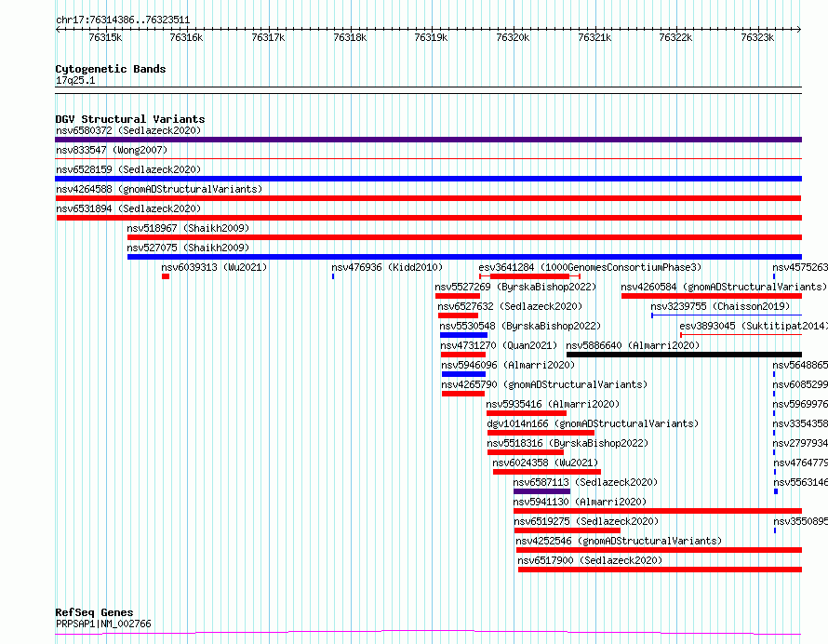
Task: Click the small red nsv6039313 feature bar
Action: click(x=166, y=276)
